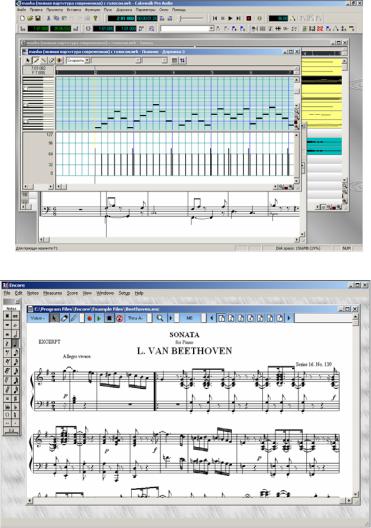Image resolution: width=371 pixels, height=528 pixels.
Task: Choose the pencil draw tool in piano roll
Action: [36, 61]
